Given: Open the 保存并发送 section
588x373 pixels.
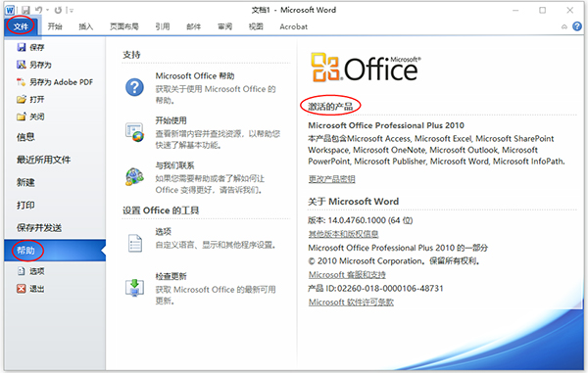Looking at the screenshot, I should [x=39, y=228].
